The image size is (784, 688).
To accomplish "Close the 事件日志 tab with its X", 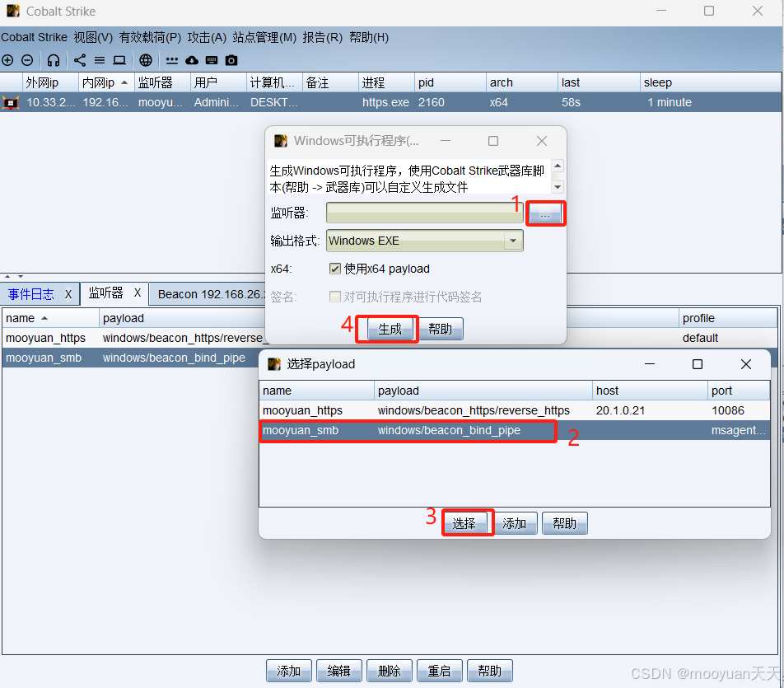I will [x=68, y=294].
